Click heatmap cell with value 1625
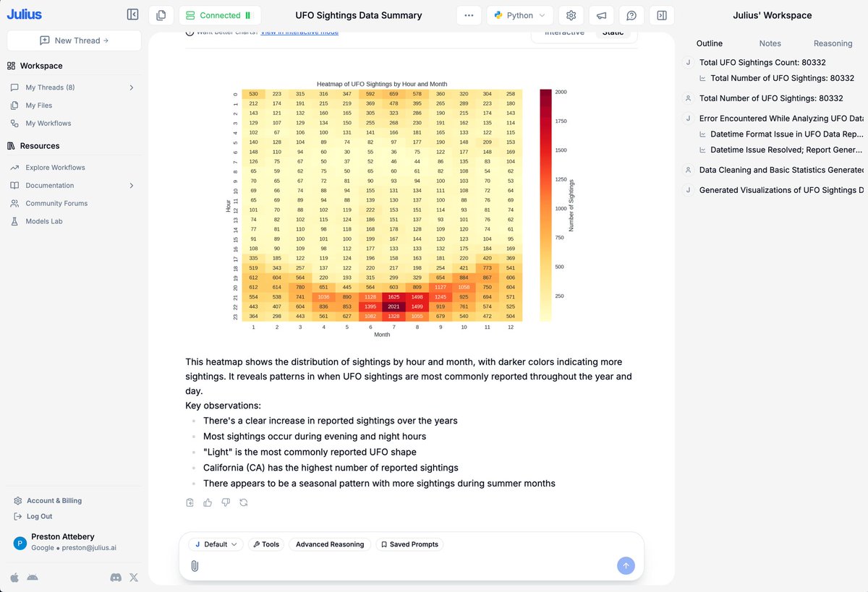868x592 pixels. pos(393,296)
